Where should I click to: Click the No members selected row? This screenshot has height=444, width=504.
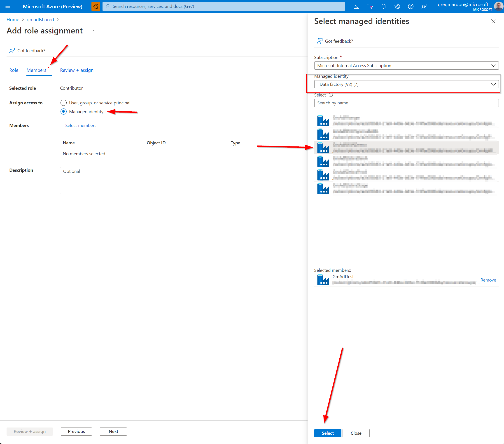[x=184, y=154]
